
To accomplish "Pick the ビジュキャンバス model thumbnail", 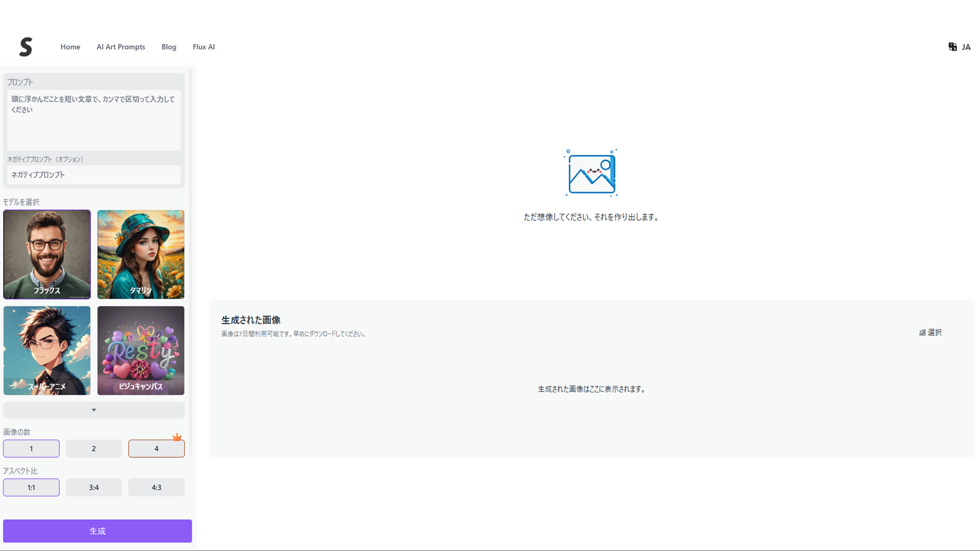I will pyautogui.click(x=141, y=350).
